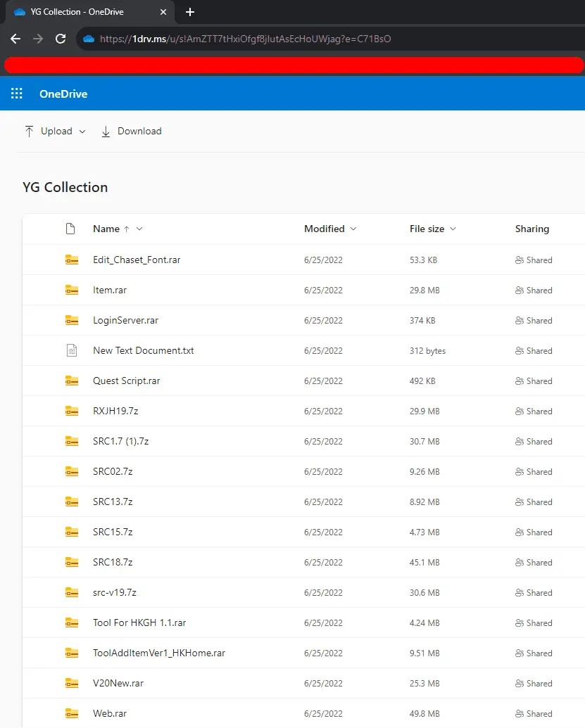Click the browser forward arrow
Screen dimensions: 585x728
[38, 39]
